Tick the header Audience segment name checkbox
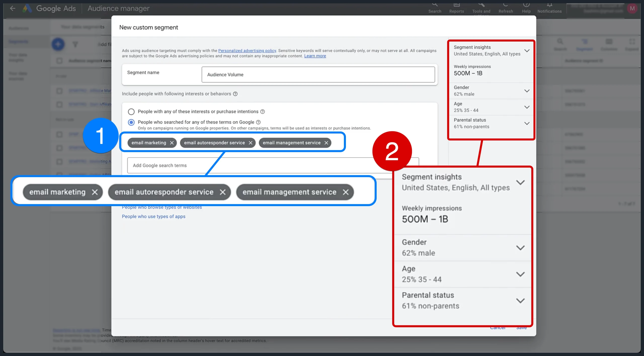Image resolution: width=644 pixels, height=356 pixels. point(59,61)
